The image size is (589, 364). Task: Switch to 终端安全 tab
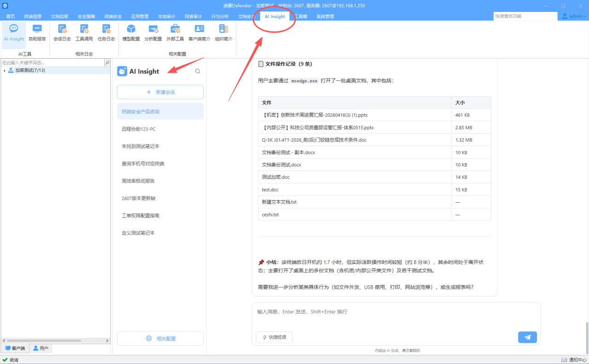[113, 17]
